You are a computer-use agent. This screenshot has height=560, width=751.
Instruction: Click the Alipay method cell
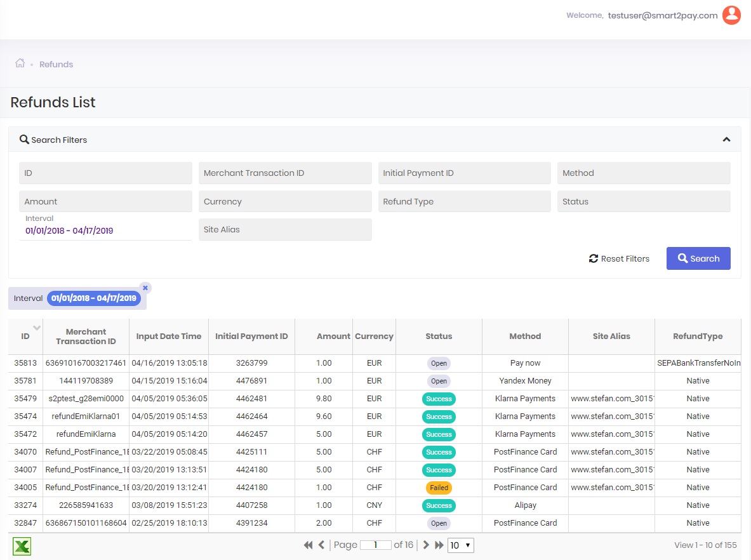tap(526, 505)
